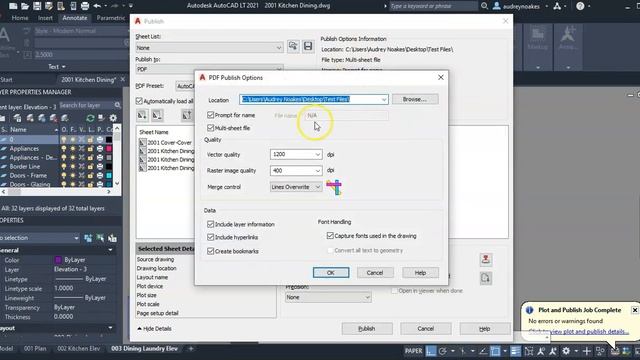640x360 pixels.
Task: Click OK in PDF Publish Options
Action: point(331,273)
